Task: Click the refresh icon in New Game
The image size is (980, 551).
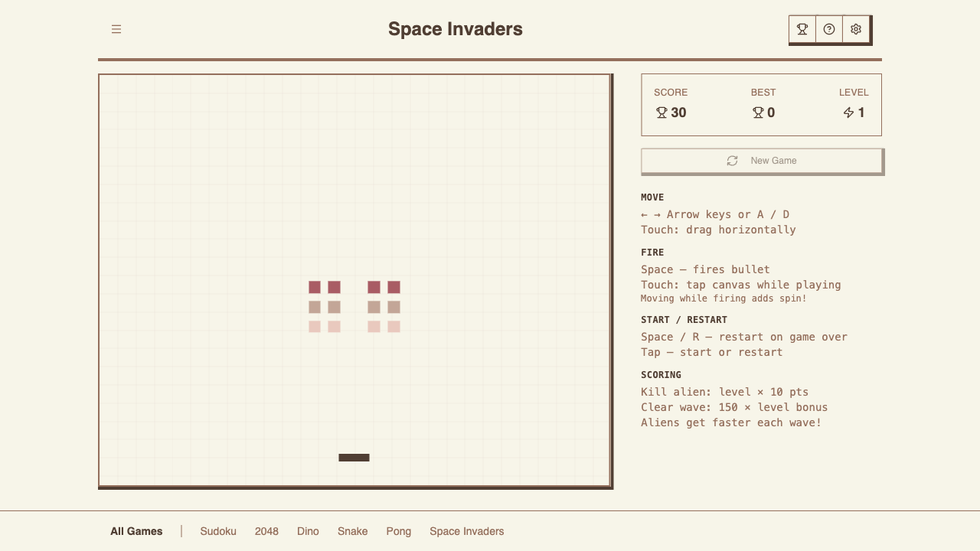Action: 732,161
